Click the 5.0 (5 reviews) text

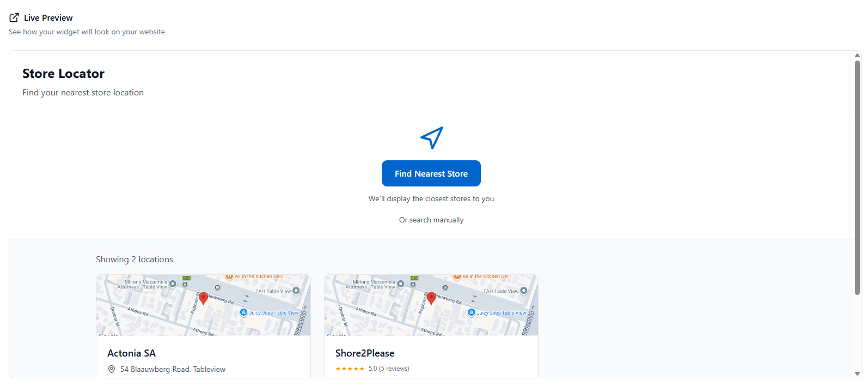pos(389,369)
